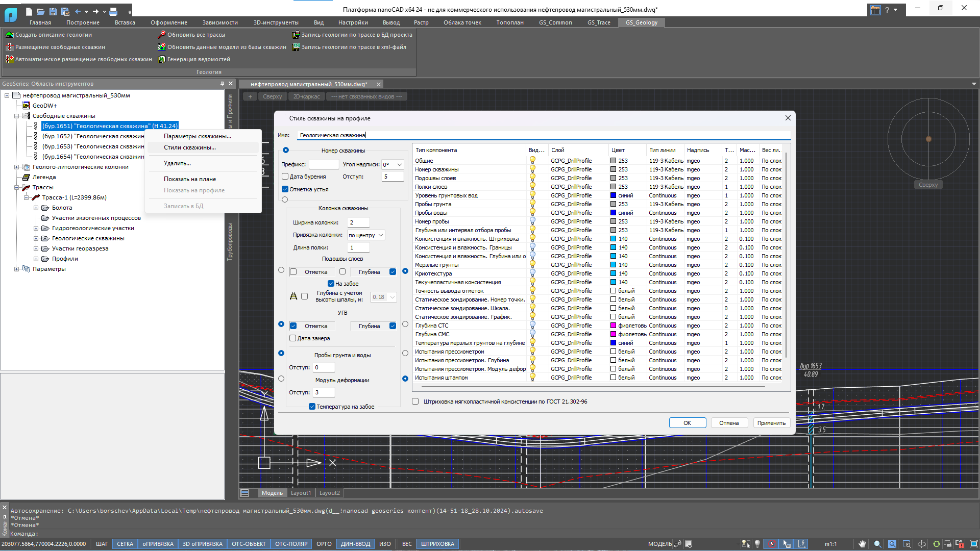
Task: Toggle the lightbulb visibility for 'Общие' row
Action: [532, 161]
